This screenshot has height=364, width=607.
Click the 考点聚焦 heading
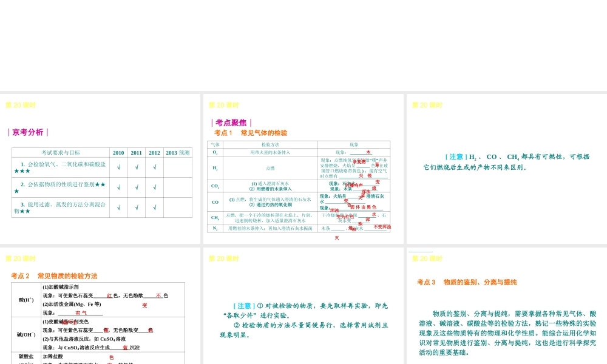click(231, 123)
